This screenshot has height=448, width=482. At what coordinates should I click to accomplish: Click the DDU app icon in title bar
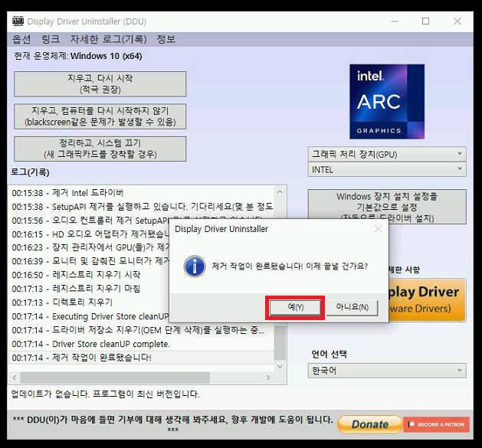coord(18,21)
